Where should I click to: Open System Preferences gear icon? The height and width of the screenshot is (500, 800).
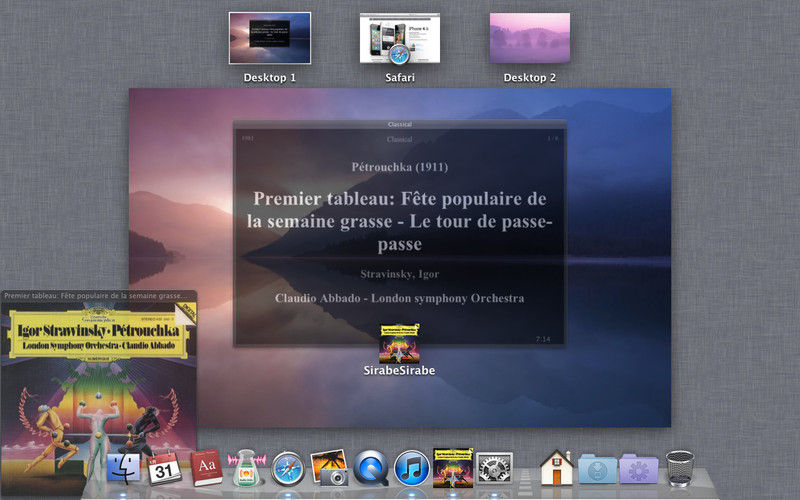pyautogui.click(x=494, y=468)
